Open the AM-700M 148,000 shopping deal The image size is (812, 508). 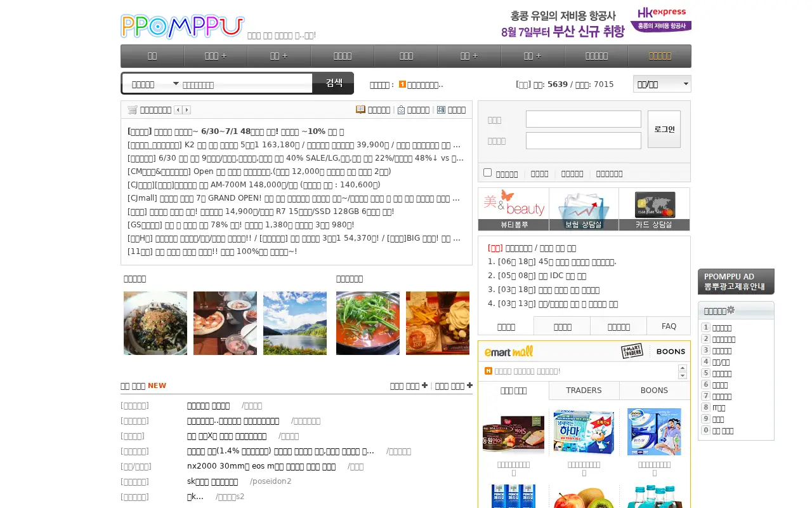click(254, 185)
